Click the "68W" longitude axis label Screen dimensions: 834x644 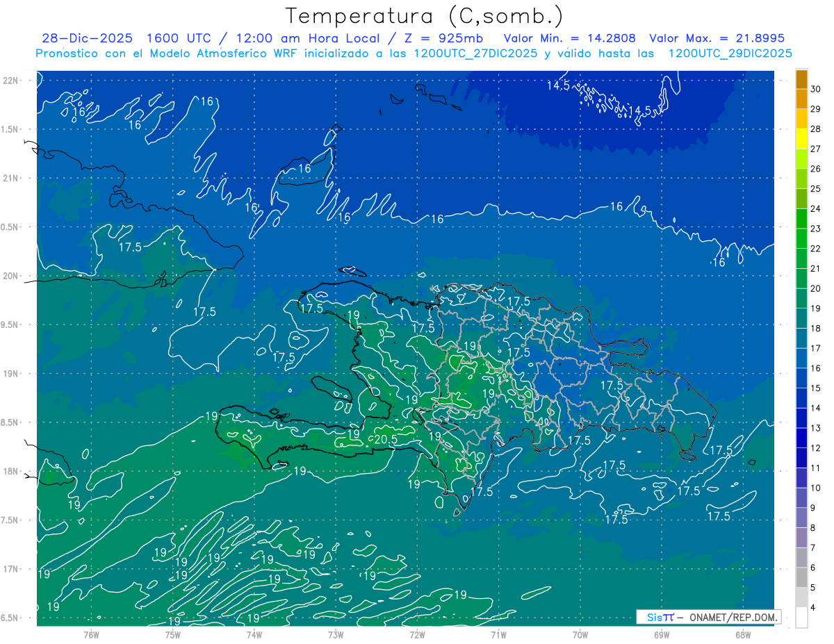pos(743,635)
